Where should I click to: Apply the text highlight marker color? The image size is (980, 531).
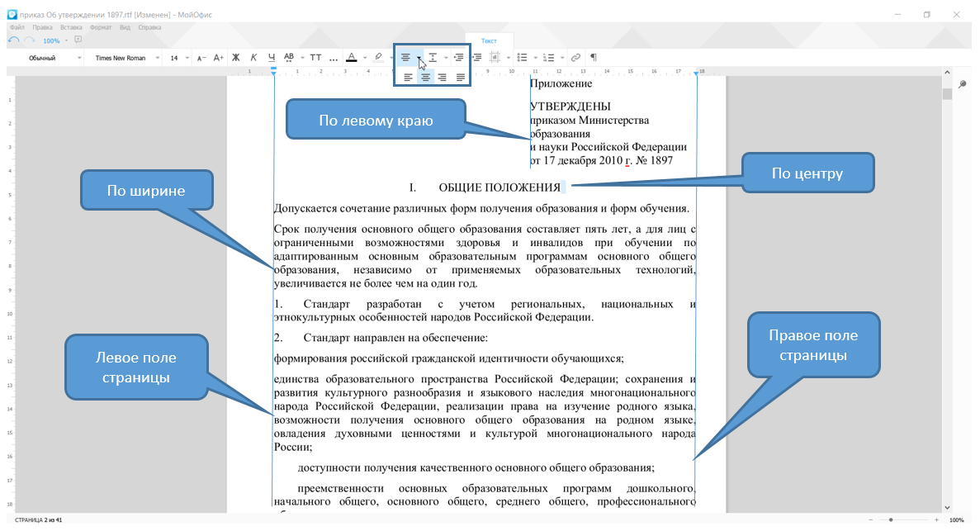378,58
